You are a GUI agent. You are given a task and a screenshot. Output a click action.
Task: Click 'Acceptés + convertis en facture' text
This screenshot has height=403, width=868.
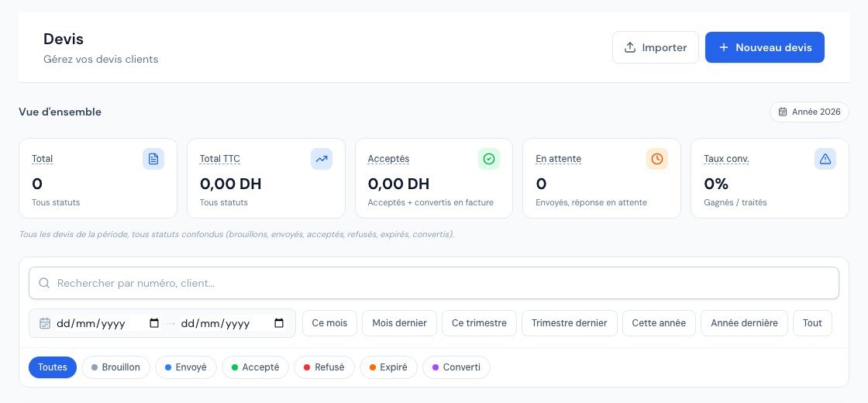[431, 202]
